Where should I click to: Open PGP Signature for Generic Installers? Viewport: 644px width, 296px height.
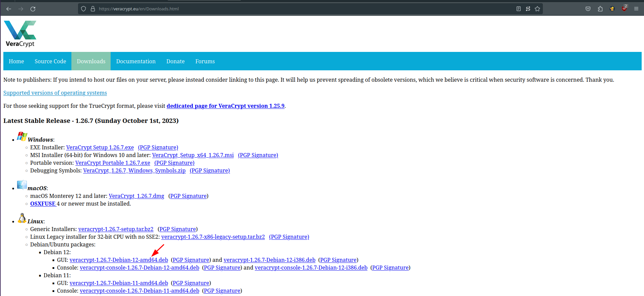[x=178, y=229]
